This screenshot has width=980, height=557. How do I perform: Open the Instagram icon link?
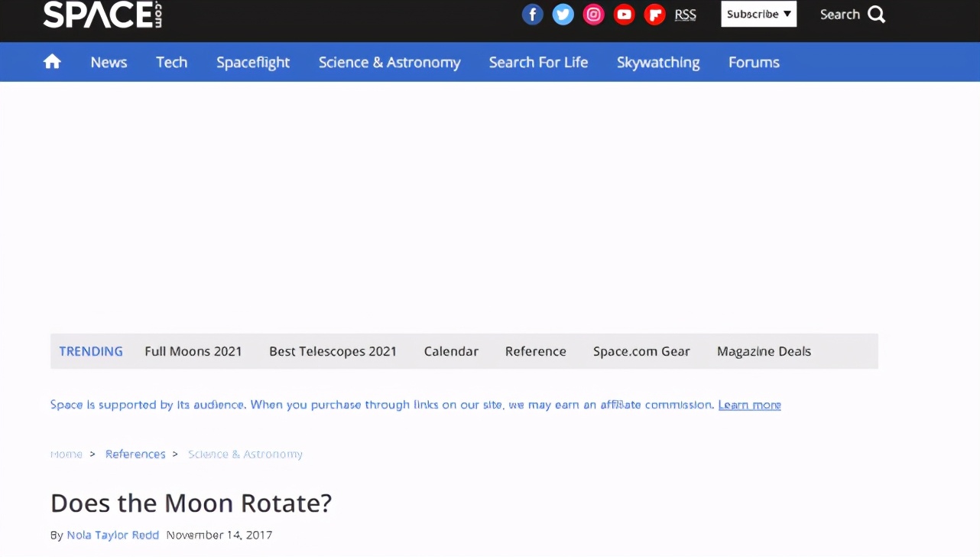point(593,15)
